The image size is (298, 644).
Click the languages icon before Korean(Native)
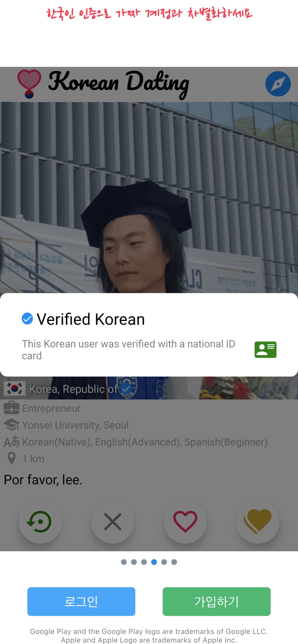point(12,442)
